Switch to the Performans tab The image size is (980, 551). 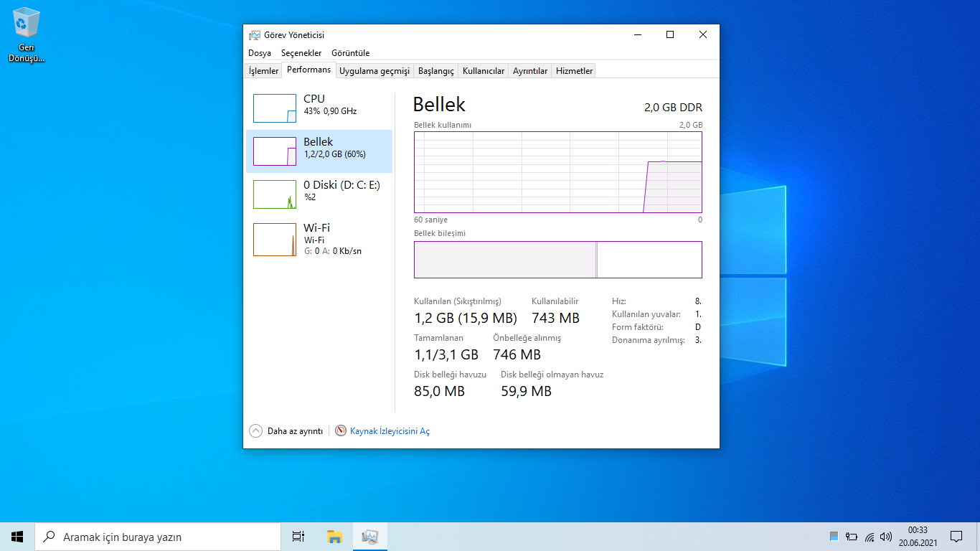click(309, 70)
